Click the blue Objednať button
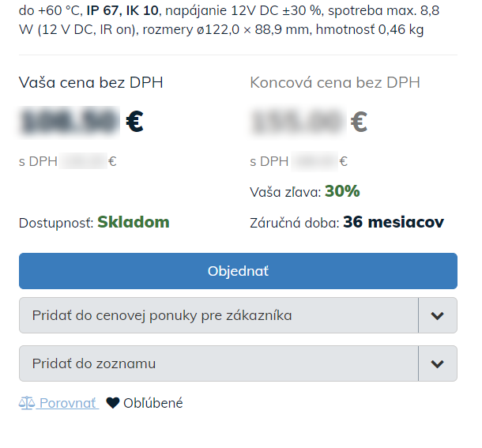The image size is (482, 448). pyautogui.click(x=238, y=271)
